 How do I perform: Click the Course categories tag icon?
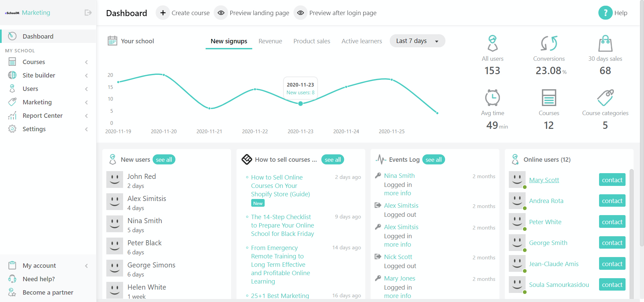605,98
